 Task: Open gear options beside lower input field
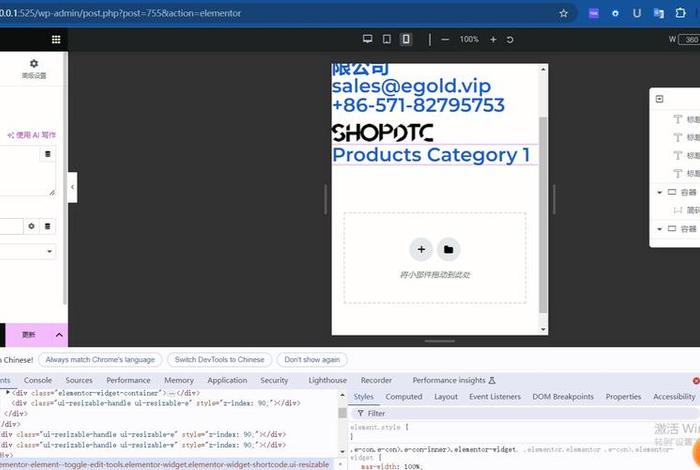[31, 226]
